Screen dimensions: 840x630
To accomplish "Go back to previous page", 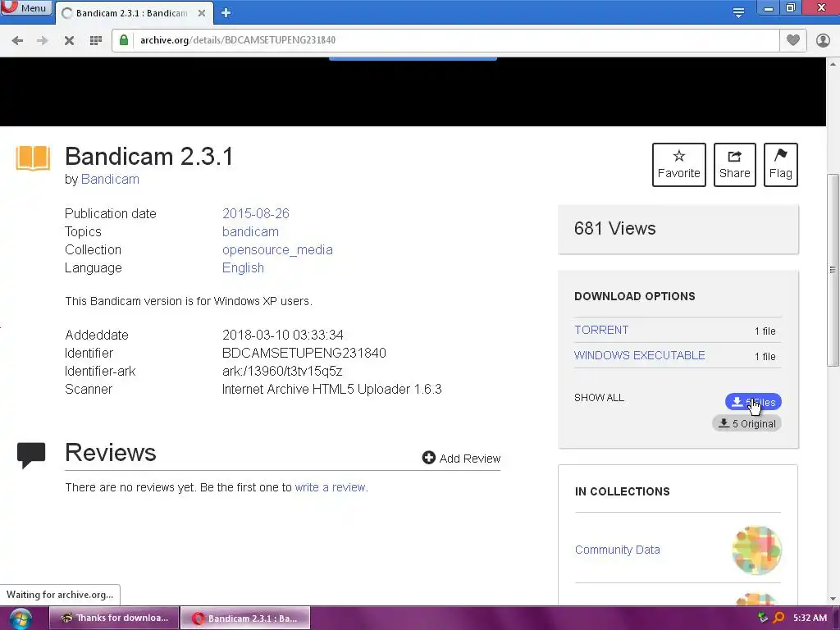I will [17, 40].
